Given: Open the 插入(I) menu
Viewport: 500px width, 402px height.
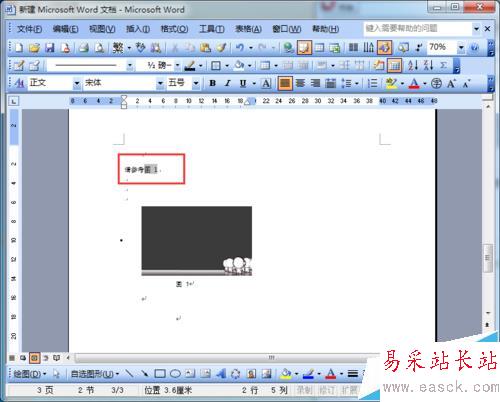Looking at the screenshot, I should tap(138, 29).
